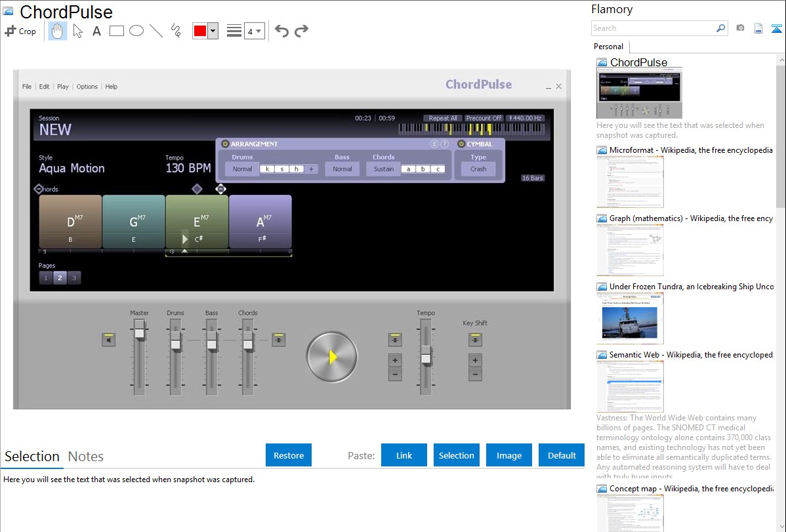Pick the straight line tool

[156, 31]
